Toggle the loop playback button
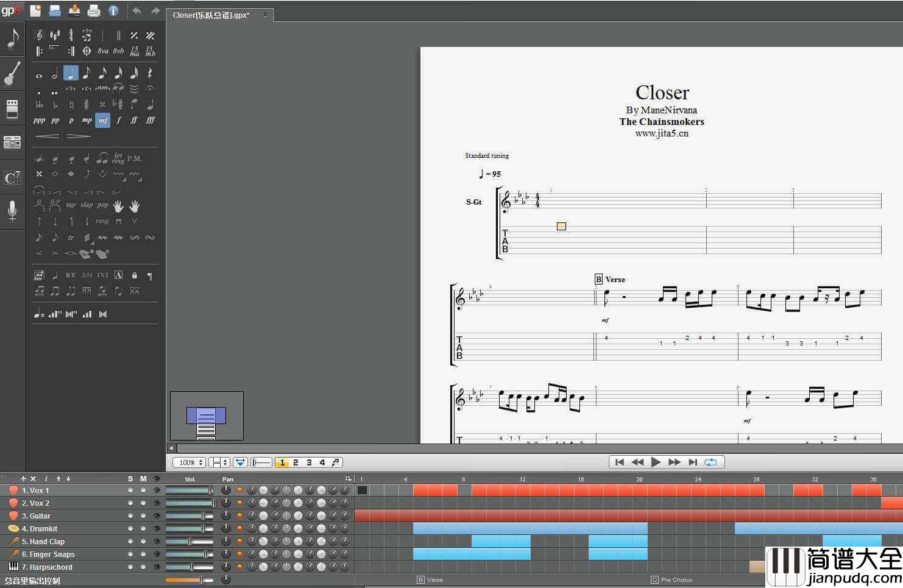 pyautogui.click(x=710, y=462)
